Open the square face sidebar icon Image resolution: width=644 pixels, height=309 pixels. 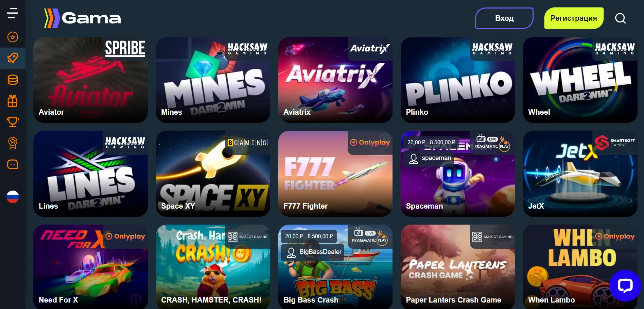tap(13, 164)
